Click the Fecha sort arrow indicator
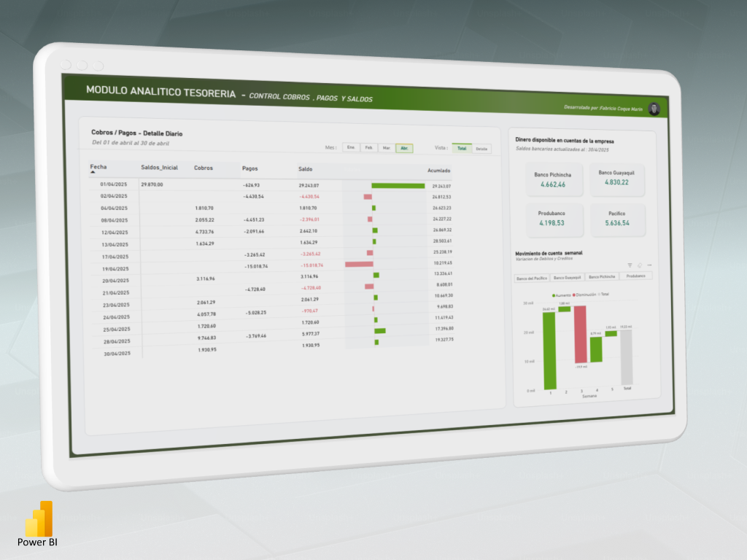Screen dimensions: 747x560 coord(93,173)
